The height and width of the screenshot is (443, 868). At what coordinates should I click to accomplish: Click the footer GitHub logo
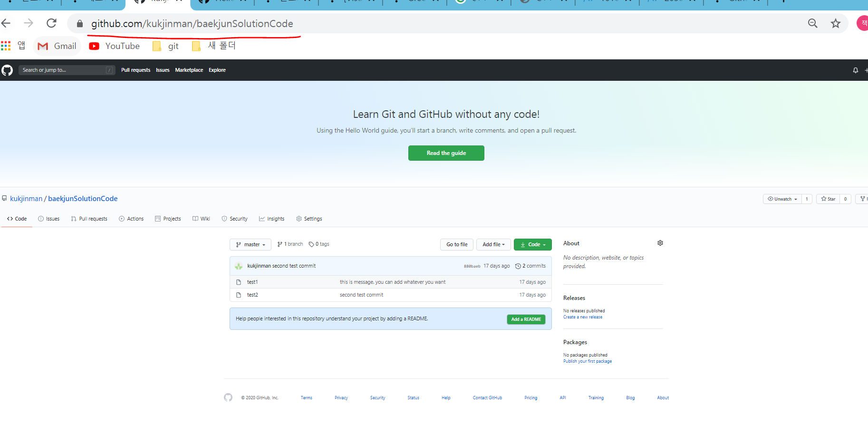coord(228,397)
